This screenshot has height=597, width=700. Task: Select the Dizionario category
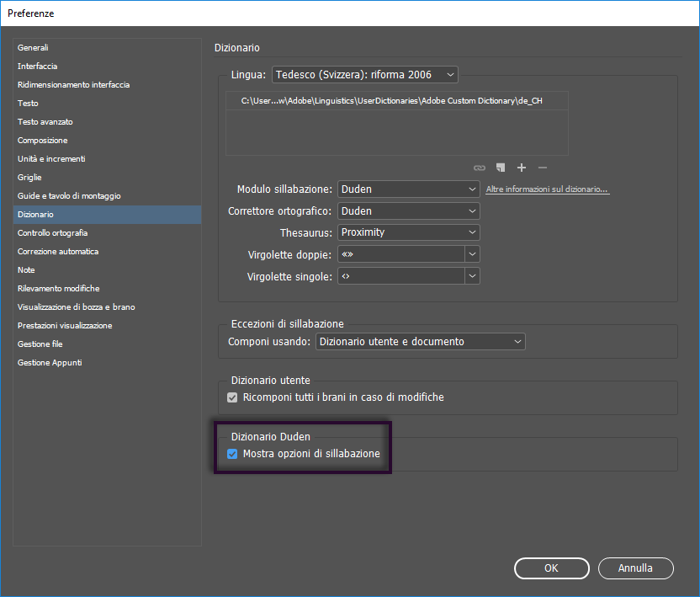[107, 215]
